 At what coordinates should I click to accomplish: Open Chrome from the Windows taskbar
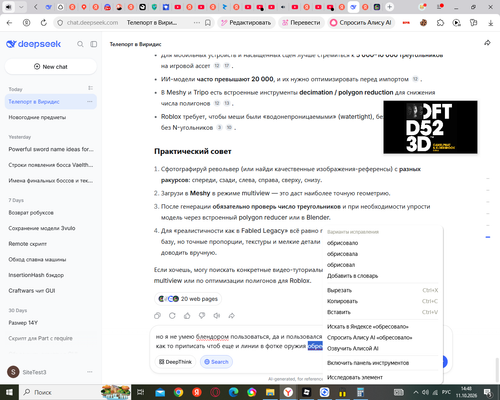178,392
